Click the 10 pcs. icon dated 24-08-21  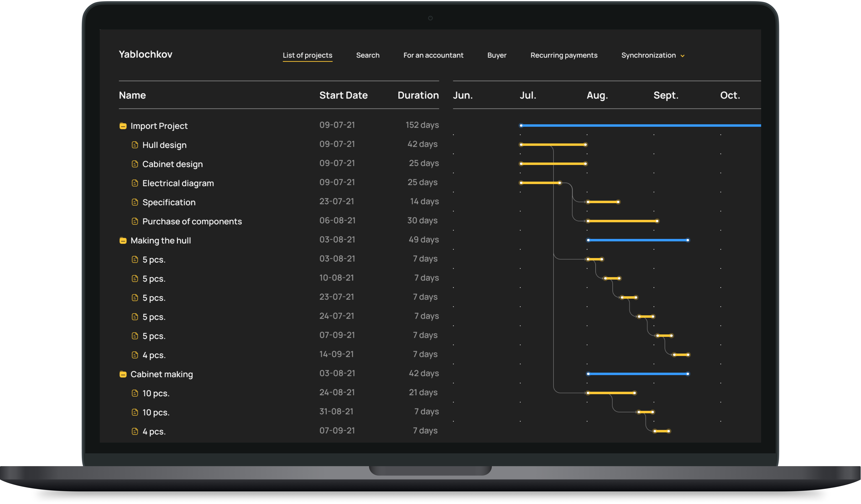click(135, 393)
